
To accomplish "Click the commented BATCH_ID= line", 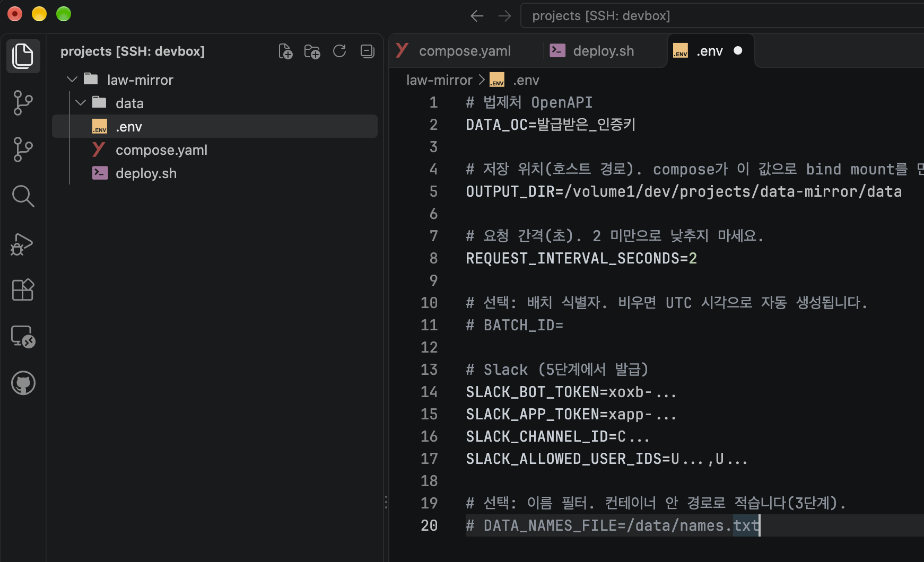I will click(515, 325).
